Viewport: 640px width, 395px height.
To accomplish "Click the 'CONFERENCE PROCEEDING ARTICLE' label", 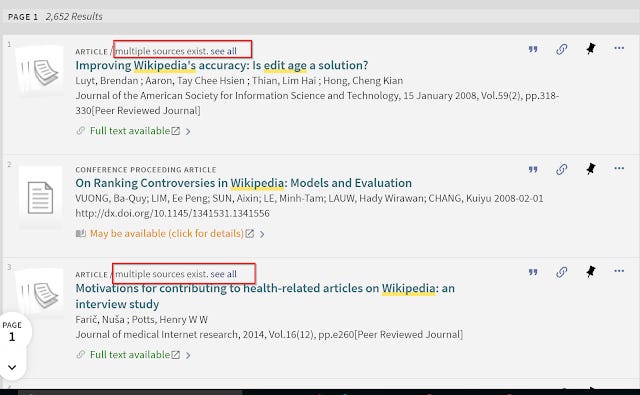I will point(146,170).
